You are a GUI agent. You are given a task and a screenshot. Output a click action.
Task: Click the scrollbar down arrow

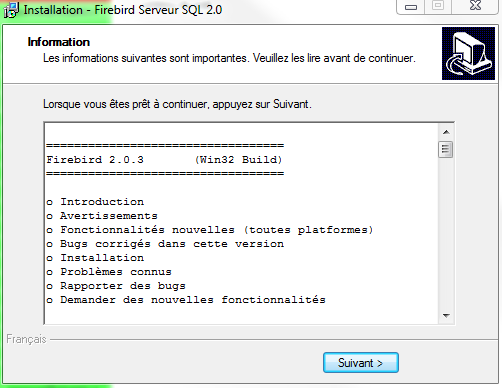(446, 315)
